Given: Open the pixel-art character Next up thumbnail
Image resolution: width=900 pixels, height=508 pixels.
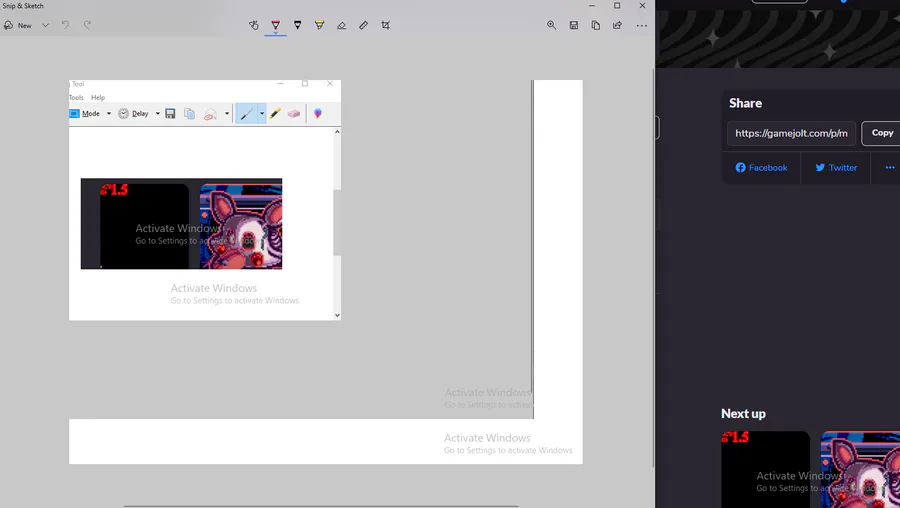Looking at the screenshot, I should 860,469.
